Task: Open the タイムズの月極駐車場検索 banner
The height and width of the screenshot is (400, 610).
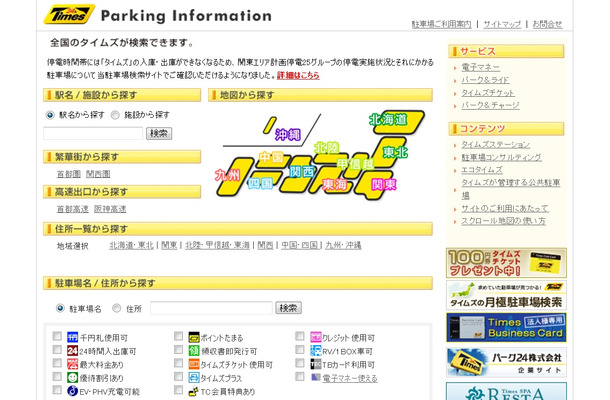Action: coord(506,295)
